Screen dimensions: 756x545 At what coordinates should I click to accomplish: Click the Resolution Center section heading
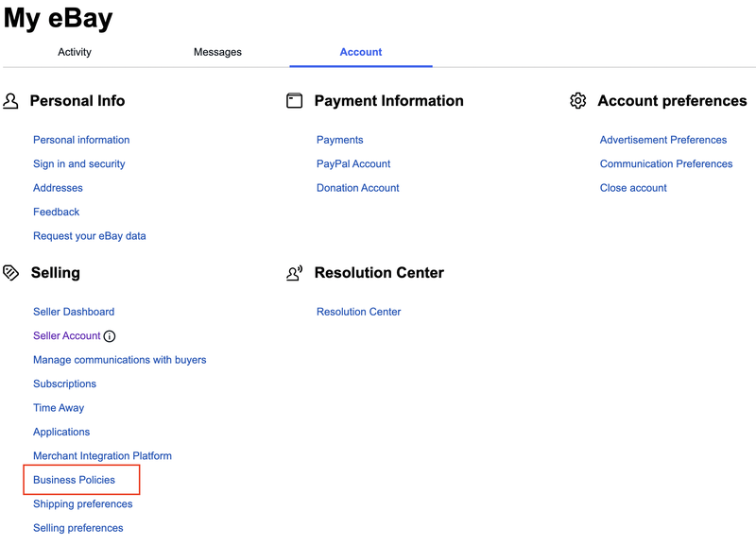coord(379,273)
